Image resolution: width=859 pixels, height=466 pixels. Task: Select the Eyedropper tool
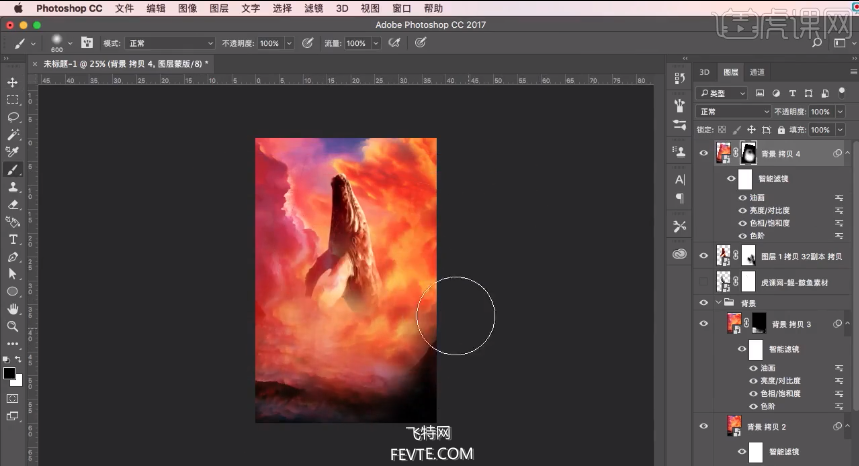click(12, 152)
